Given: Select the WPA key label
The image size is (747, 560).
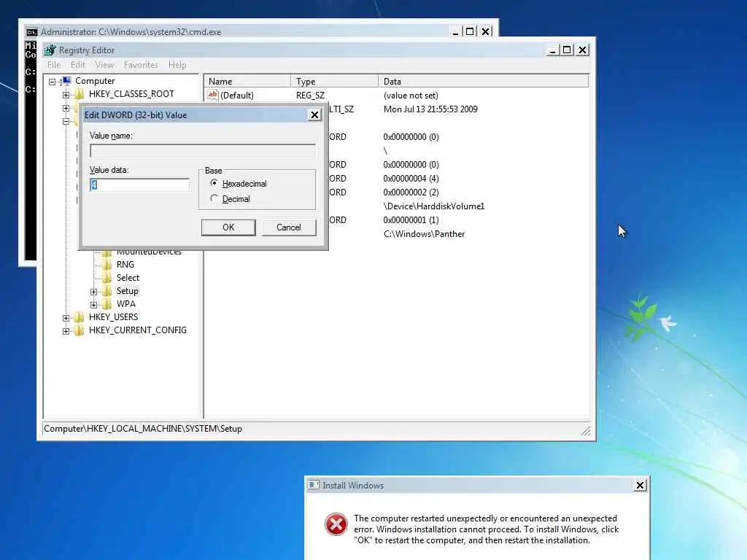Looking at the screenshot, I should point(125,304).
